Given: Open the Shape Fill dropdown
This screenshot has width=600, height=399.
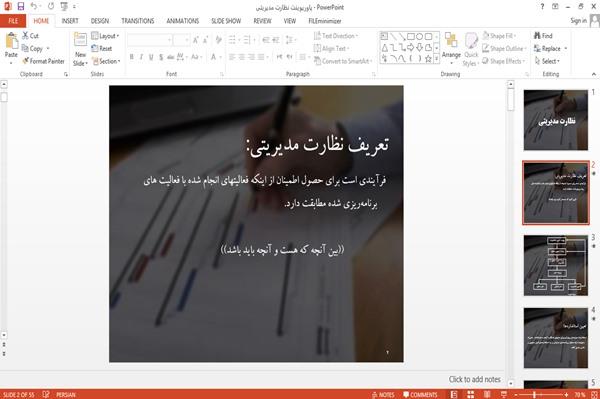Looking at the screenshot, I should click(x=499, y=36).
